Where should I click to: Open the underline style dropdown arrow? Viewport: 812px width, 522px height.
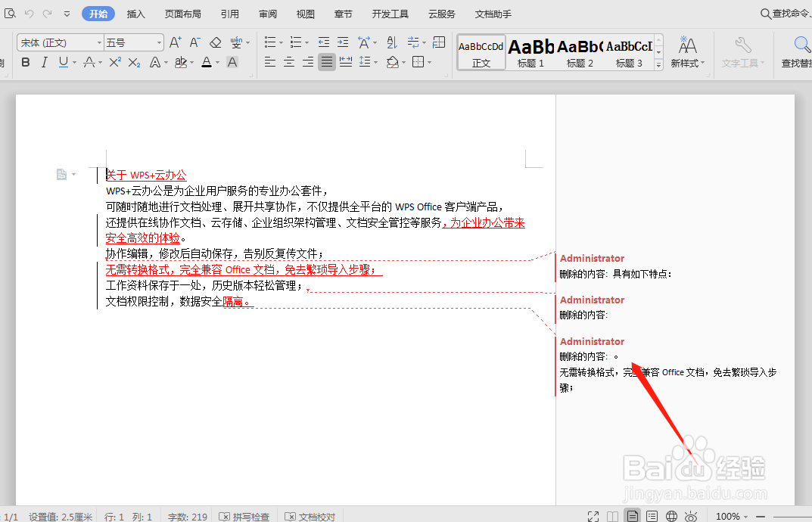(x=75, y=63)
